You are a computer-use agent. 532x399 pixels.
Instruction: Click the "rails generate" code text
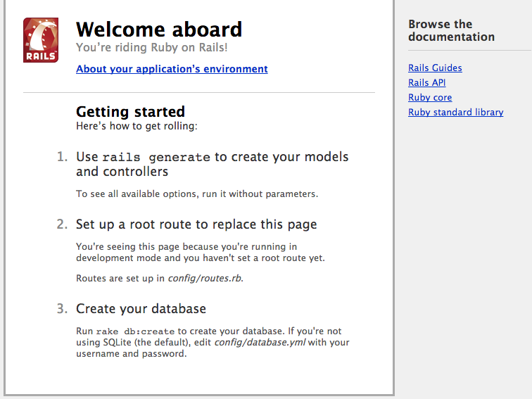coord(156,157)
